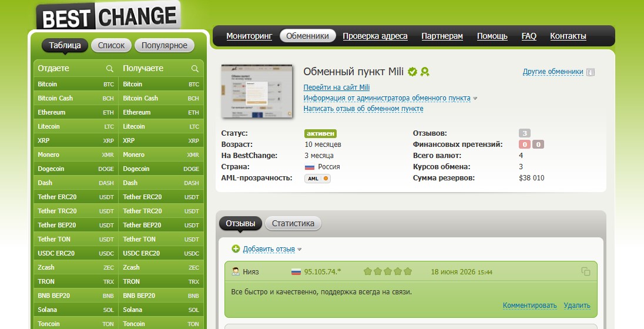Open the Другие обменники link
Screen dimensions: 644x329
(x=553, y=72)
